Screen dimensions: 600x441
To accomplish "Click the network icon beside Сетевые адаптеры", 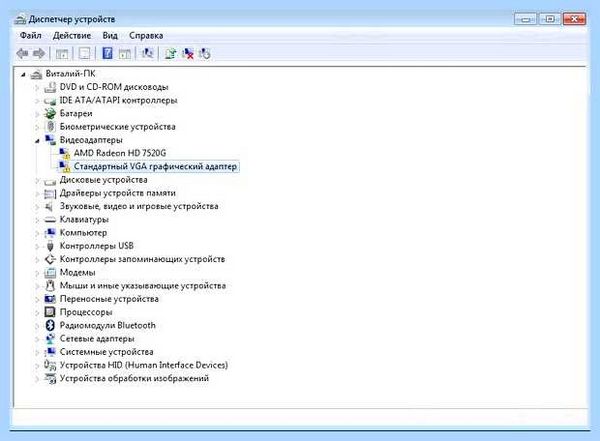I will [x=50, y=338].
